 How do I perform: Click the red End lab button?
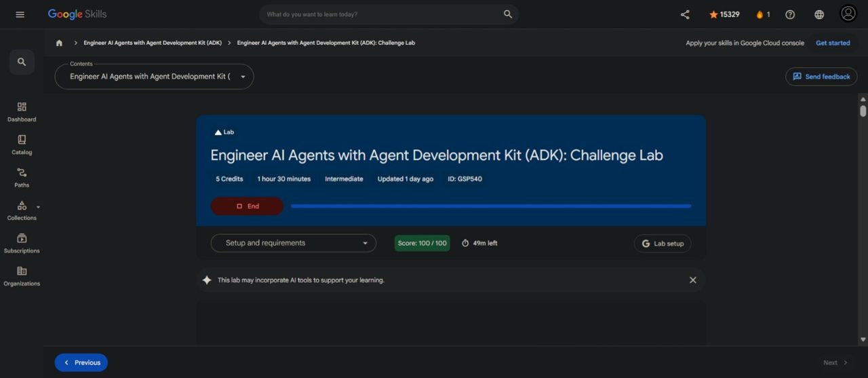coord(247,206)
